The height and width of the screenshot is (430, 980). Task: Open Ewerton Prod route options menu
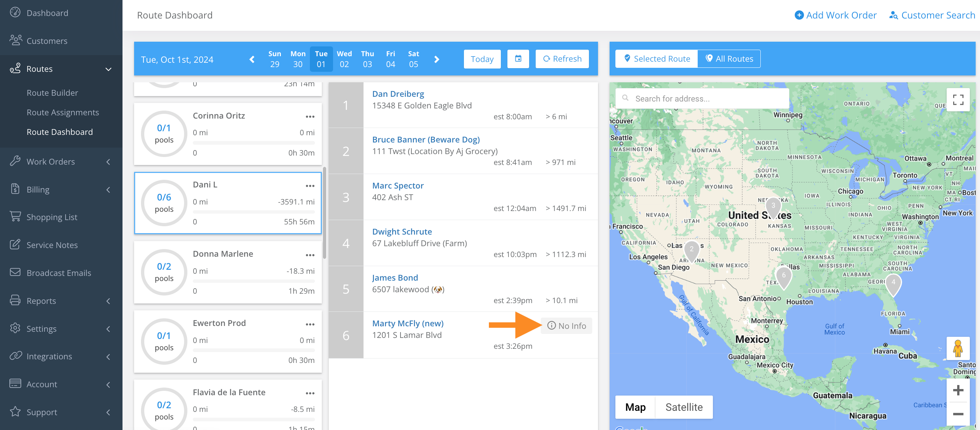310,324
